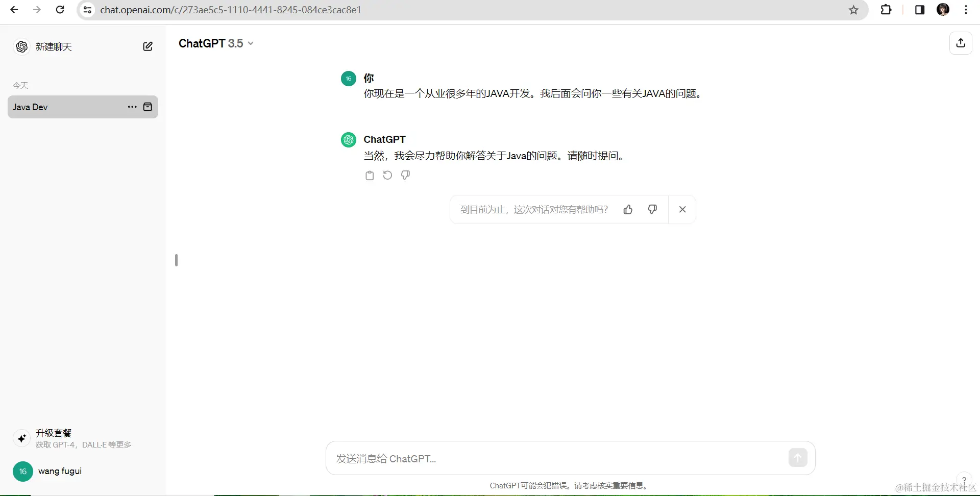
Task: Start new chat with pencil icon
Action: coord(148,46)
